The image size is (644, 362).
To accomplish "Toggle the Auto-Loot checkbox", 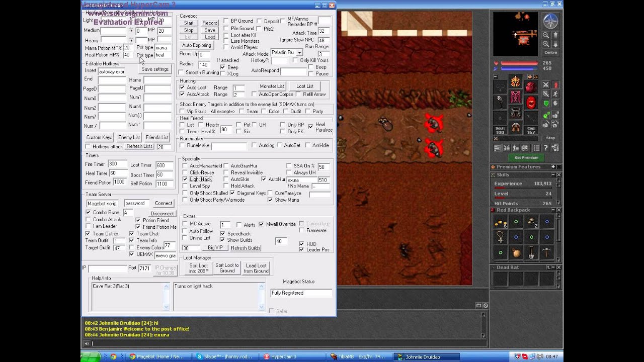I will tap(182, 87).
